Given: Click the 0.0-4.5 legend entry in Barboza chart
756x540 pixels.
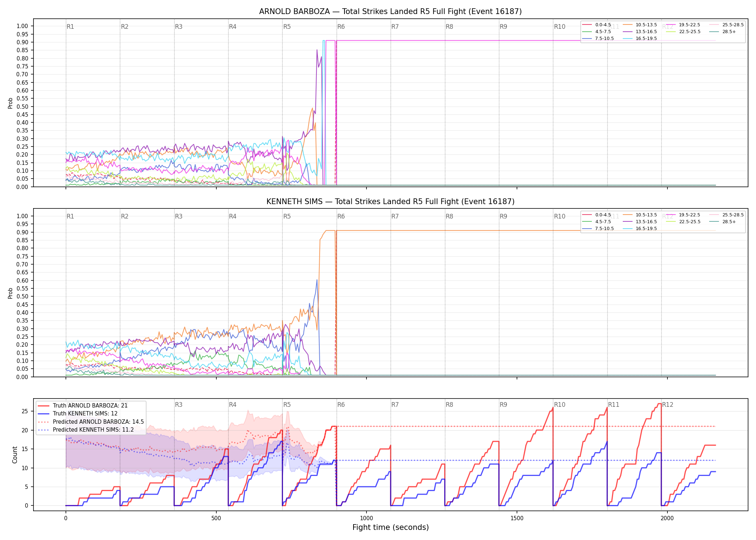Looking at the screenshot, I should (597, 25).
